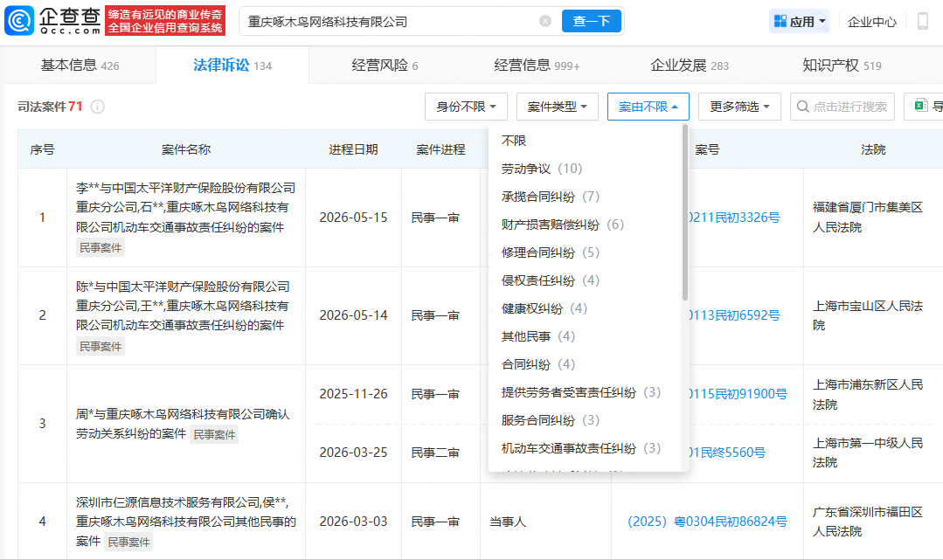Click the mobile phone icon
943x560 pixels.
[x=923, y=21]
